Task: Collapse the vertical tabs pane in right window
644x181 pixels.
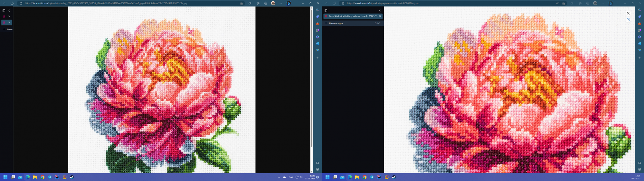Action: point(380,11)
